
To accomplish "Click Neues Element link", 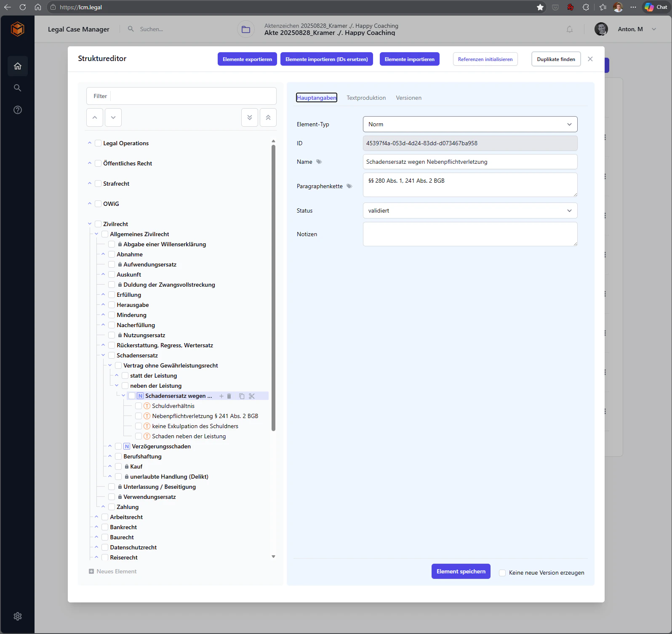I will click(112, 571).
